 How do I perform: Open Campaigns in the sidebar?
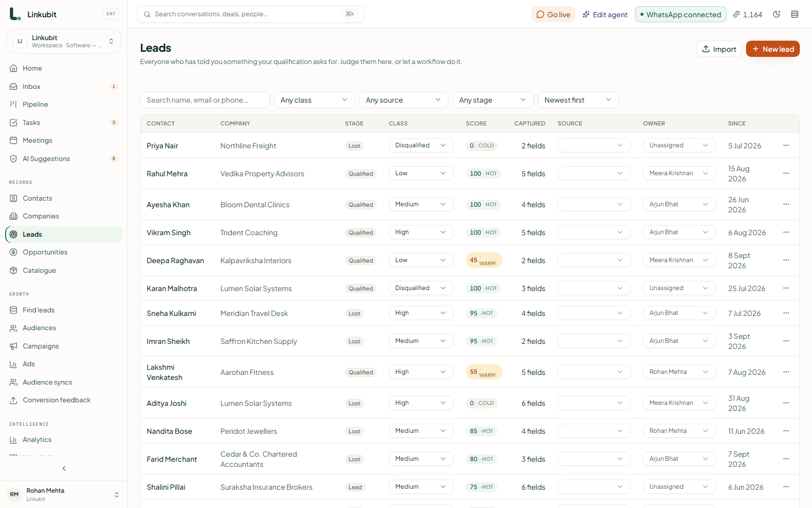(x=63, y=346)
